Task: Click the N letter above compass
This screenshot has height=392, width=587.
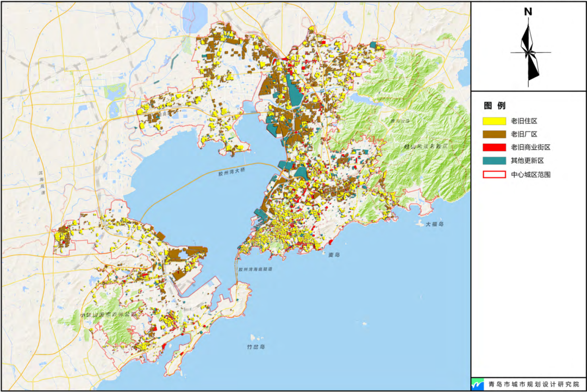Action: point(528,12)
